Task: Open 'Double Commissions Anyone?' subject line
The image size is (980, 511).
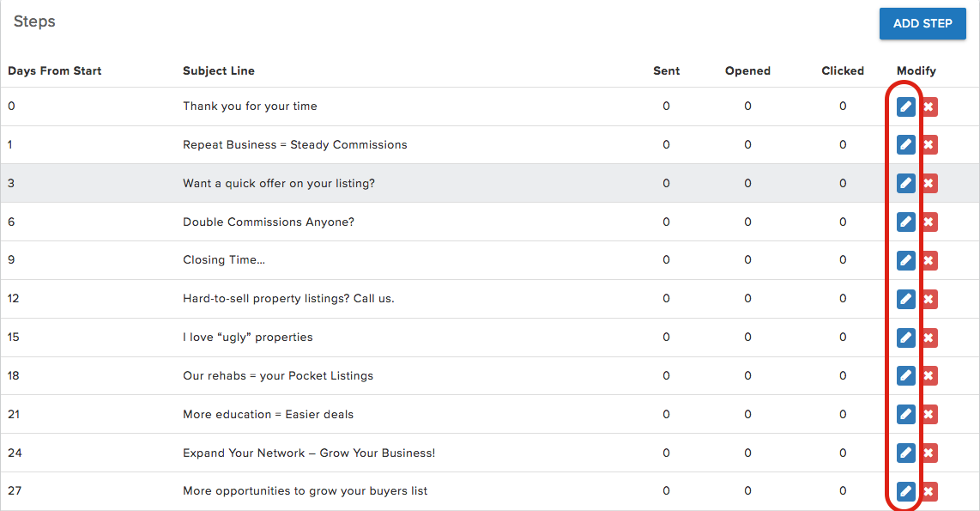Action: pos(268,222)
